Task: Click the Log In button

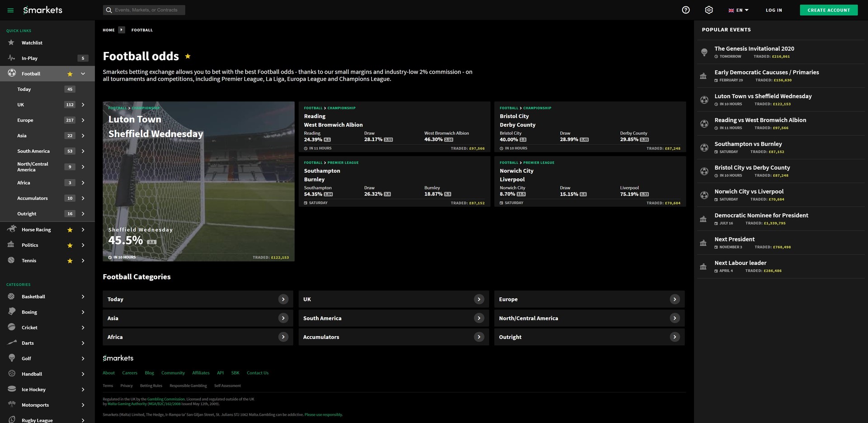Action: pyautogui.click(x=774, y=10)
